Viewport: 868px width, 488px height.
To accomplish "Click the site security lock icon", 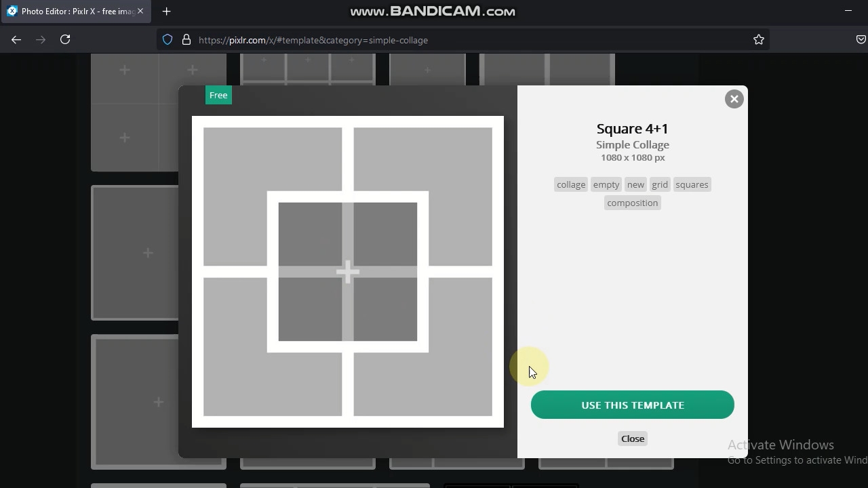I will tap(186, 40).
